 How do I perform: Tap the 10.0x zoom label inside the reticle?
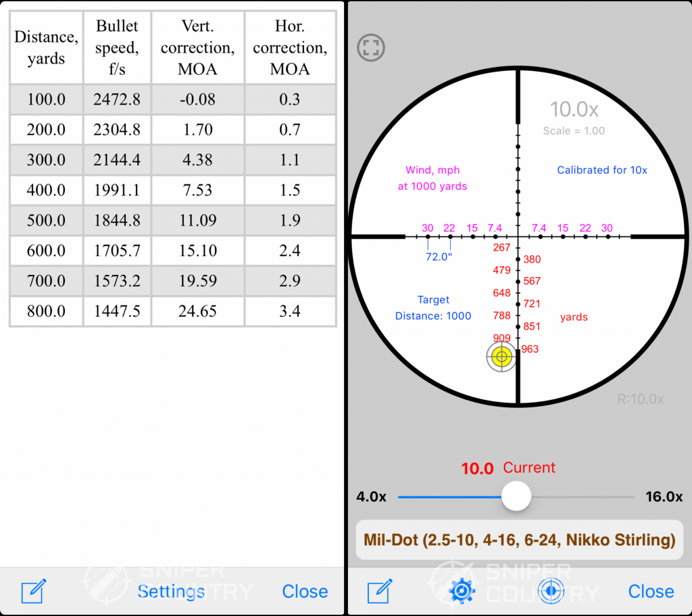tap(574, 109)
